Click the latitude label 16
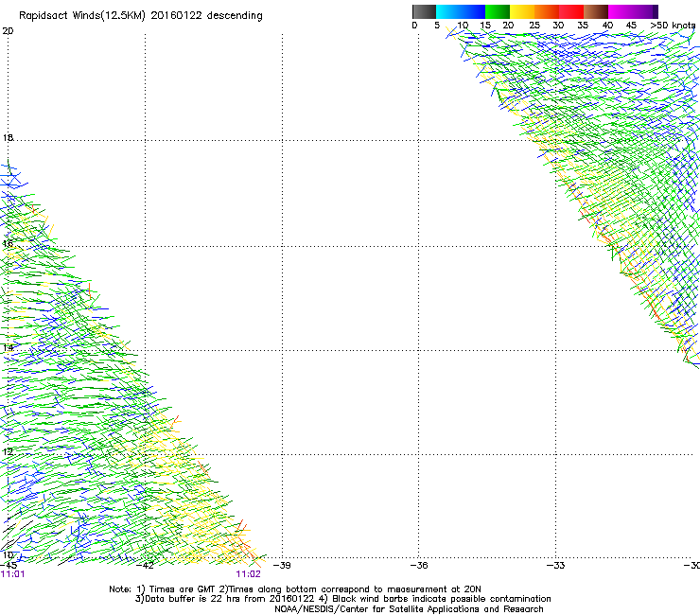The image size is (700, 615). coord(8,243)
